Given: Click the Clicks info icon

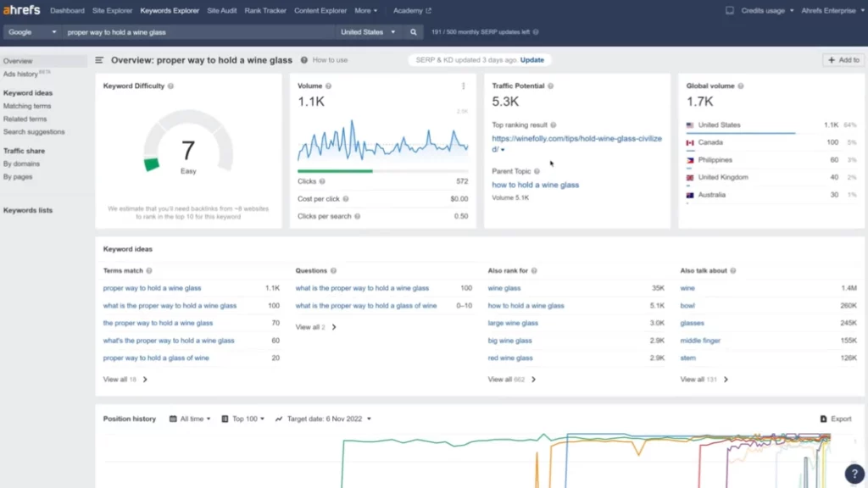Looking at the screenshot, I should (x=322, y=181).
